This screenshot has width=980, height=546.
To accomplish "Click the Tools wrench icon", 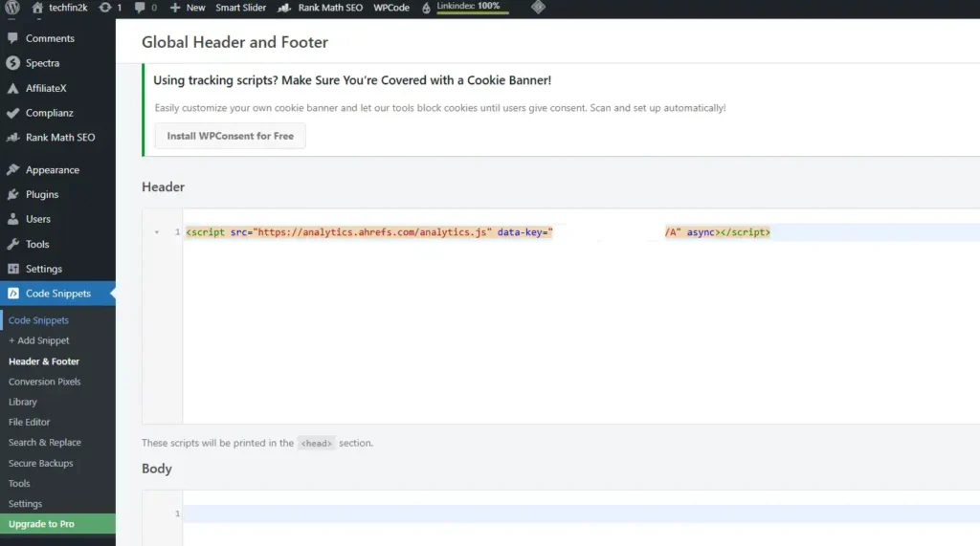I will point(13,244).
